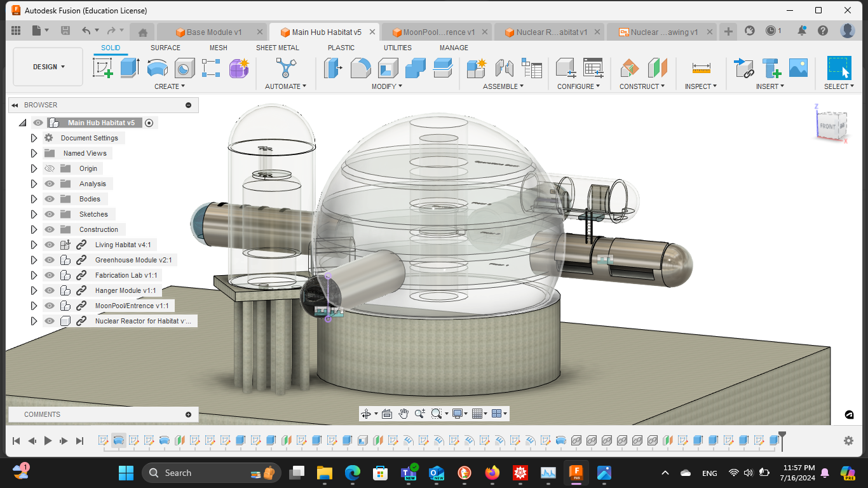Toggle visibility of Analysis folder
The width and height of the screenshot is (868, 488).
[x=50, y=184]
